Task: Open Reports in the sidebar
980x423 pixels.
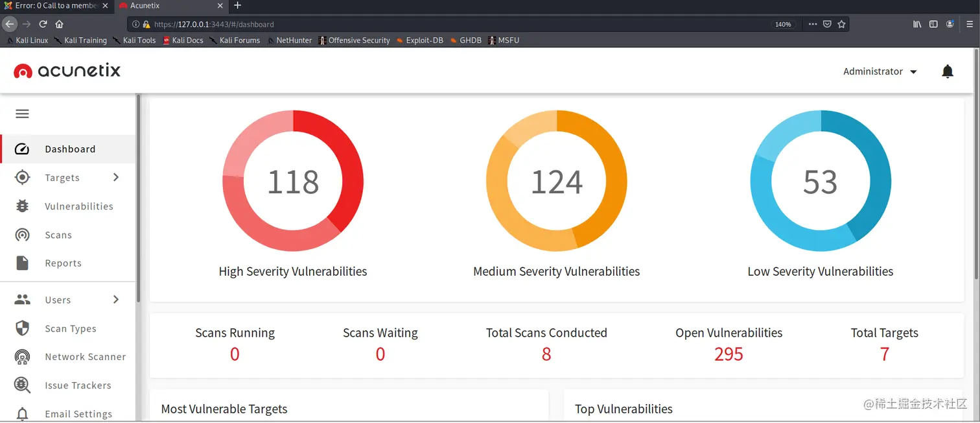Action: coord(68,263)
